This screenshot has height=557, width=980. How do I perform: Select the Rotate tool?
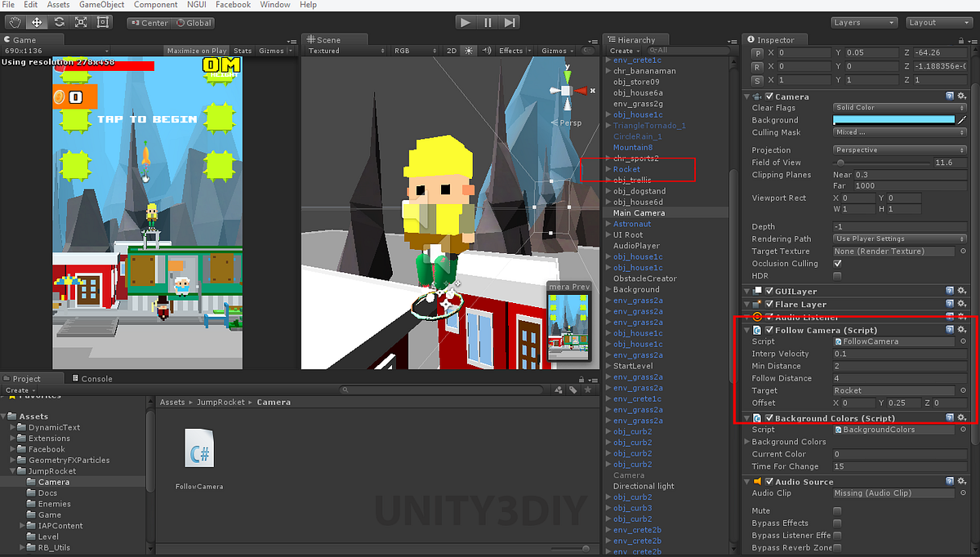59,22
